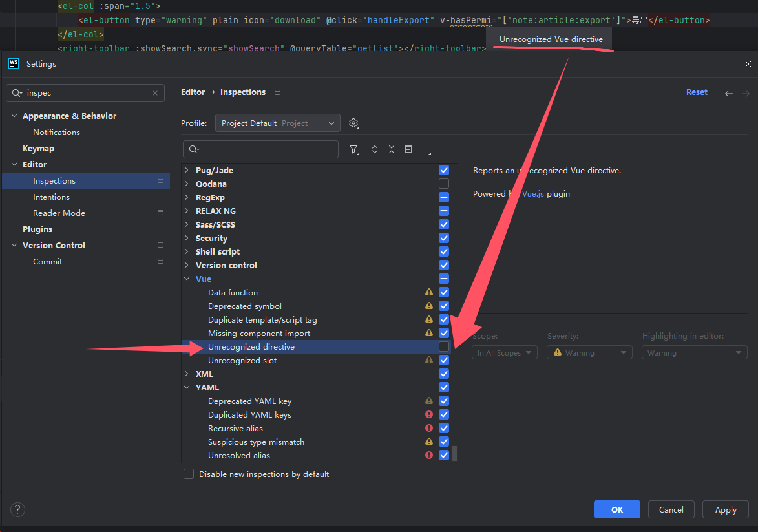Click the severity group icon next to plus
758x532 pixels.
[x=408, y=149]
